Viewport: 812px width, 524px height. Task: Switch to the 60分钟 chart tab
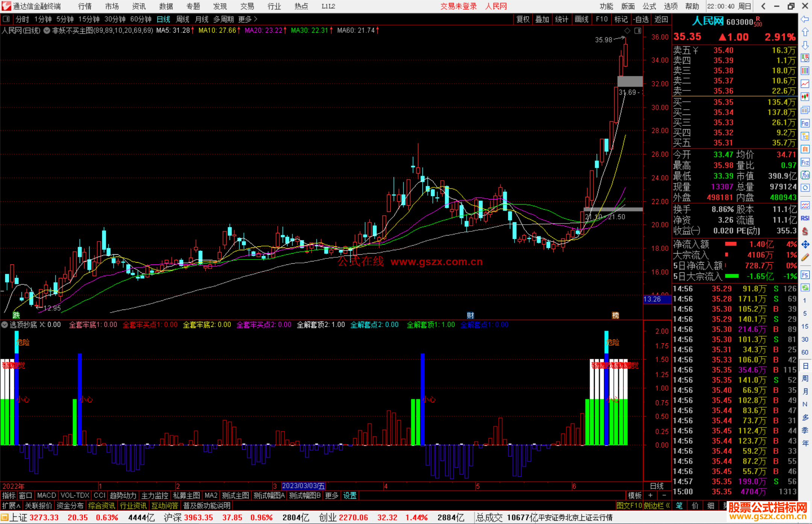pyautogui.click(x=141, y=19)
